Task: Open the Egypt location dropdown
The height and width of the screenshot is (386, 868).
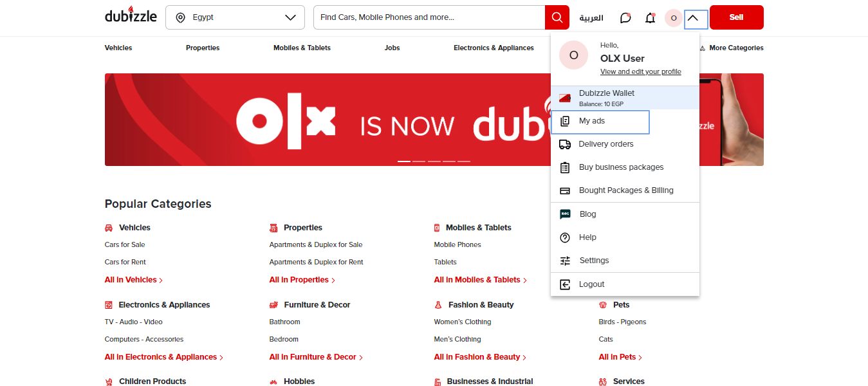Action: click(235, 17)
